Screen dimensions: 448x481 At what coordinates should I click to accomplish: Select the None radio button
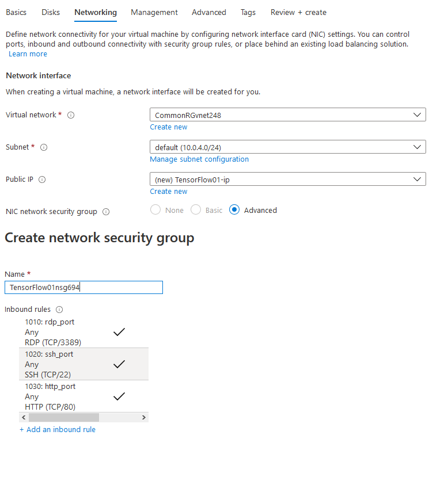click(x=155, y=210)
